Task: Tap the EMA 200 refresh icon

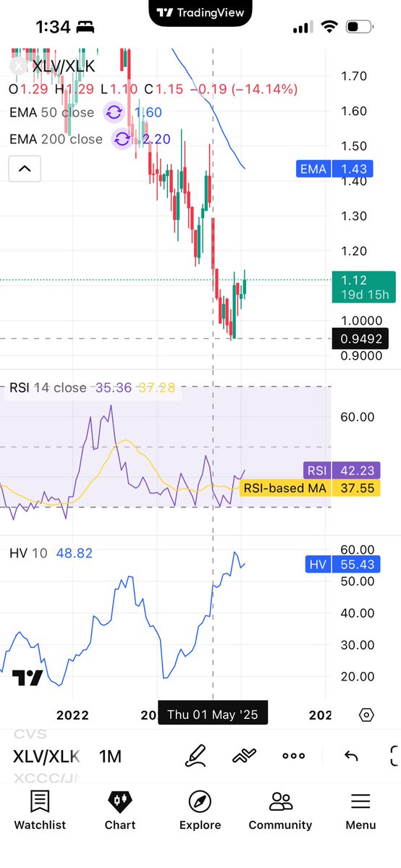Action: click(122, 139)
